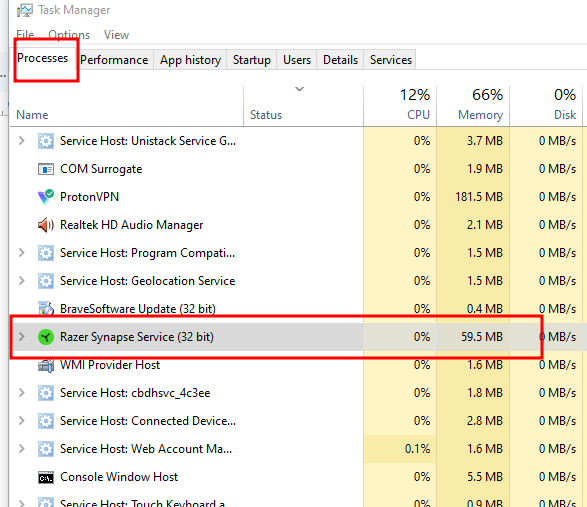Click the 0.1% CPU value for Web Account
Viewport: 587px width, 507px height.
click(x=417, y=449)
